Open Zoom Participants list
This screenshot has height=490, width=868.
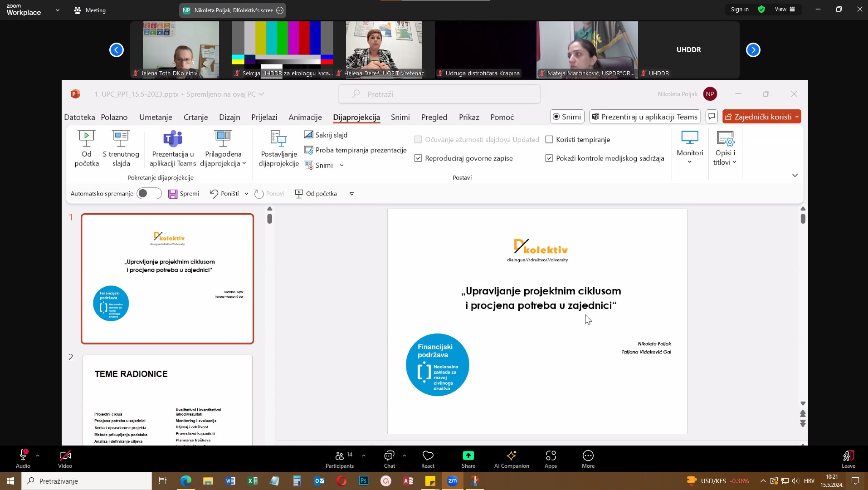pos(339,456)
